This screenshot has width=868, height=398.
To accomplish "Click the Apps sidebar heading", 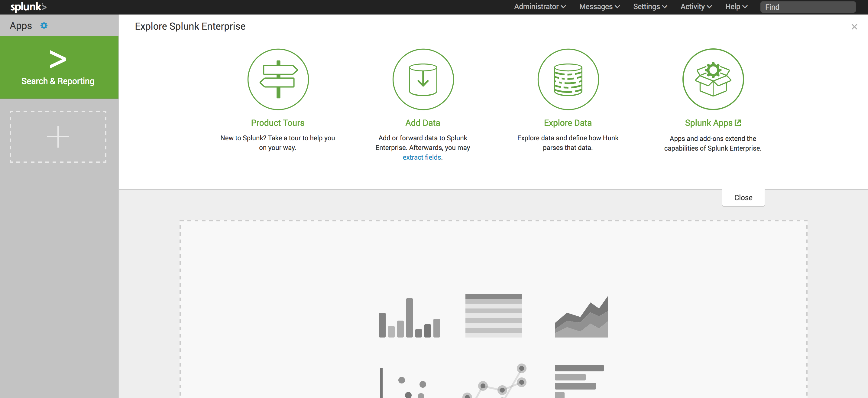I will point(21,26).
